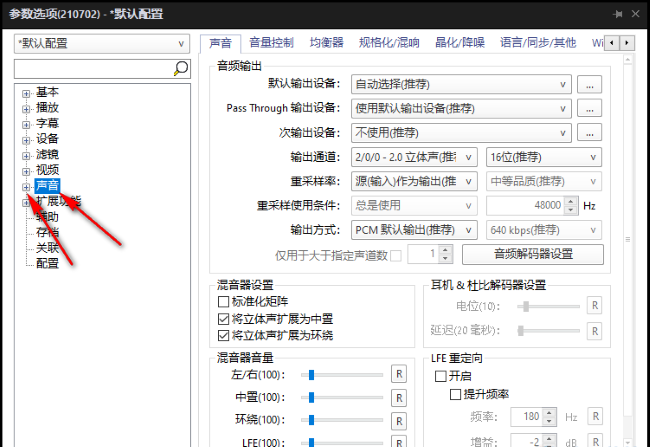This screenshot has width=650, height=447.
Task: Click the ... button beside 默认输出设备
Action: [590, 84]
